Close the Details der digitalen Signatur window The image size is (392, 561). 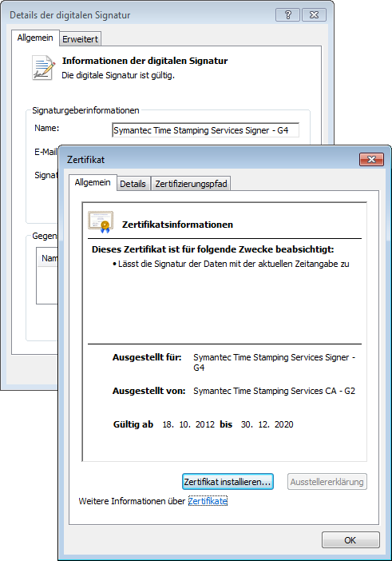tap(314, 14)
